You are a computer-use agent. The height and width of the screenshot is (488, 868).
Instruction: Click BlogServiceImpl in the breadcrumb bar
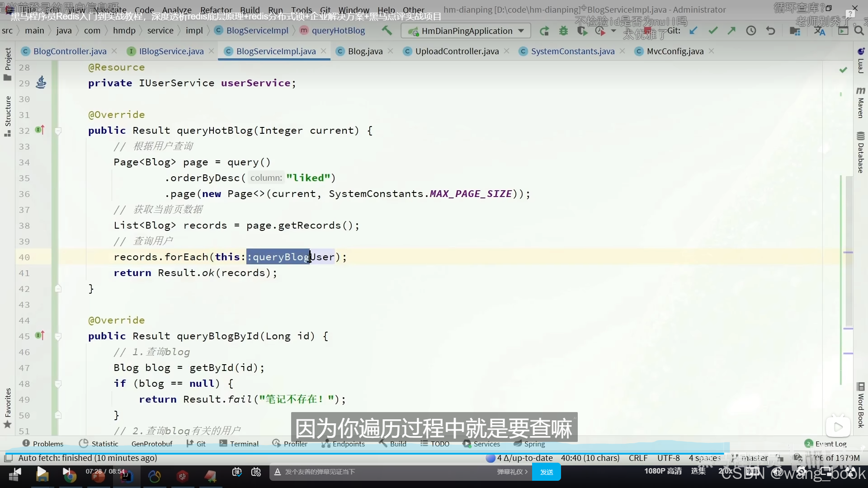coord(257,30)
